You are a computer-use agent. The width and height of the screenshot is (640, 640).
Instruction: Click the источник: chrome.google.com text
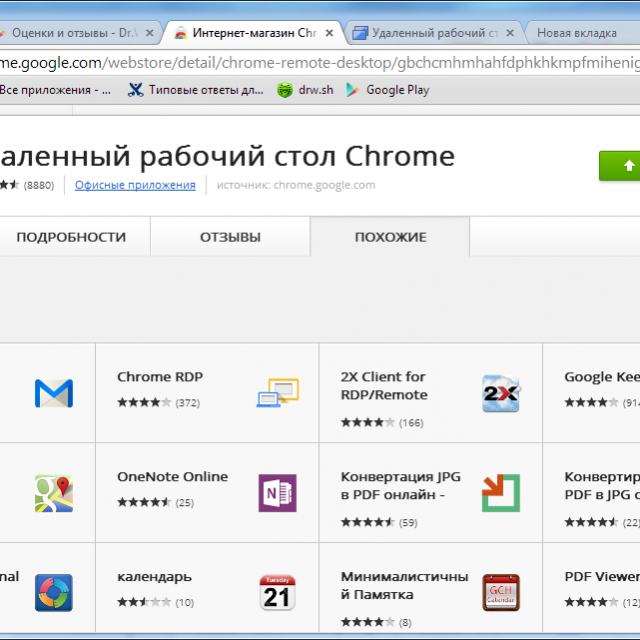click(296, 185)
